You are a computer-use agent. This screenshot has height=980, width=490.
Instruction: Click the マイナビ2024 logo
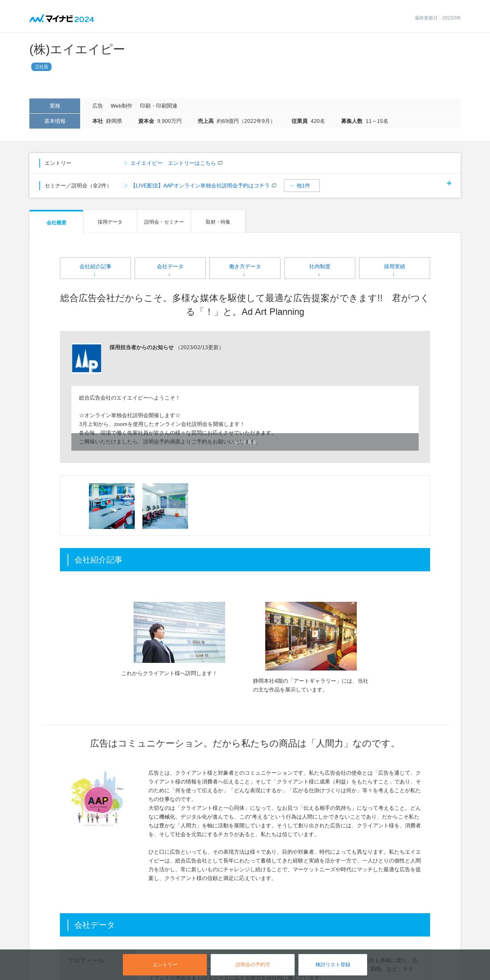click(x=62, y=19)
